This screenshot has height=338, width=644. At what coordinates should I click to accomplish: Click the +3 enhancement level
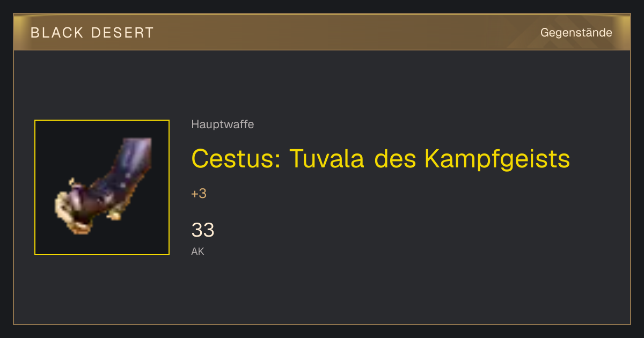[x=199, y=194]
